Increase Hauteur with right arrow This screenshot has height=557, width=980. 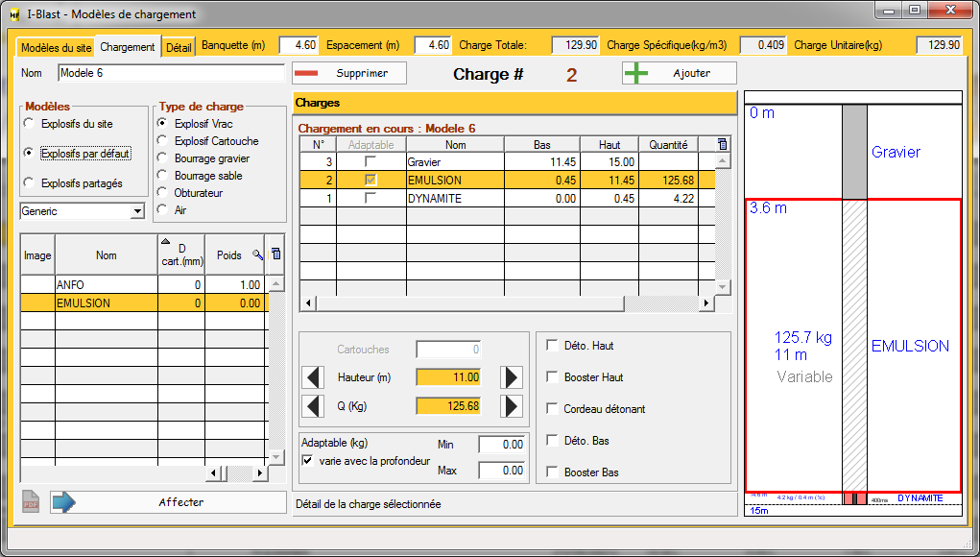pos(512,377)
